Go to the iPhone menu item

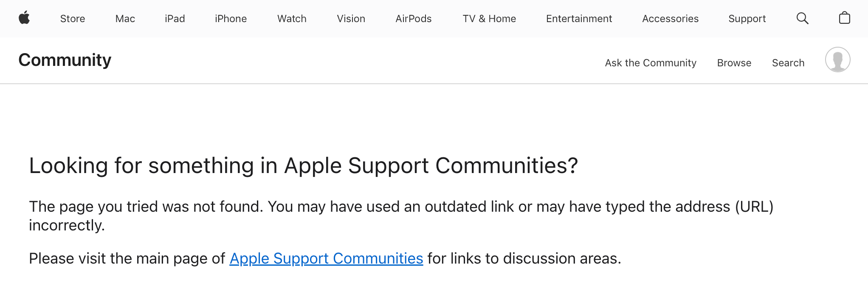(x=231, y=19)
